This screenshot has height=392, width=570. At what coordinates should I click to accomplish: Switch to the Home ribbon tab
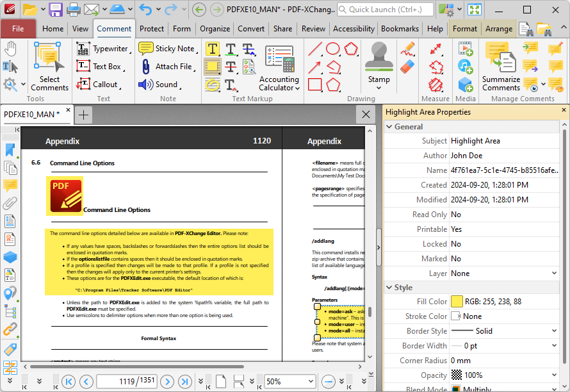[x=53, y=29]
